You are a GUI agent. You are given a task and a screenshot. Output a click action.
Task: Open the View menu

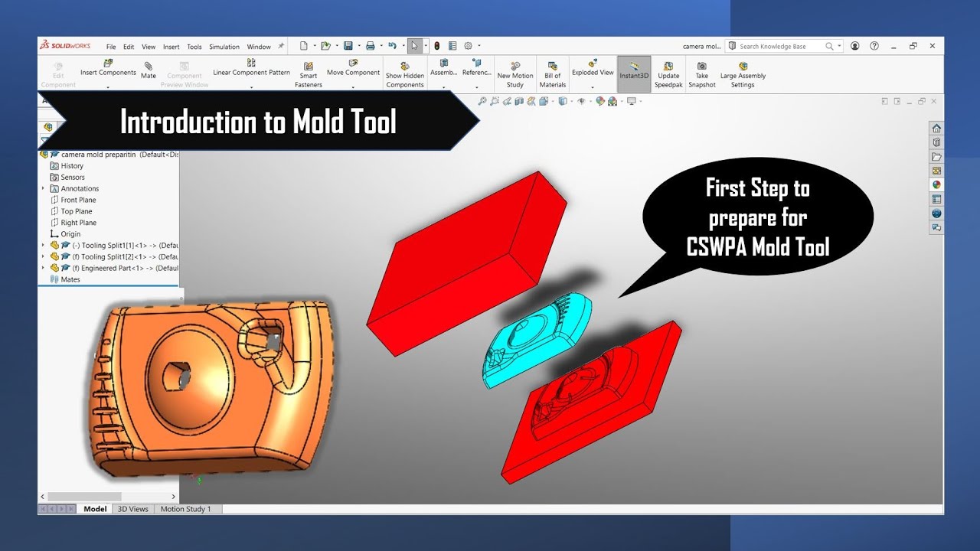tap(149, 47)
